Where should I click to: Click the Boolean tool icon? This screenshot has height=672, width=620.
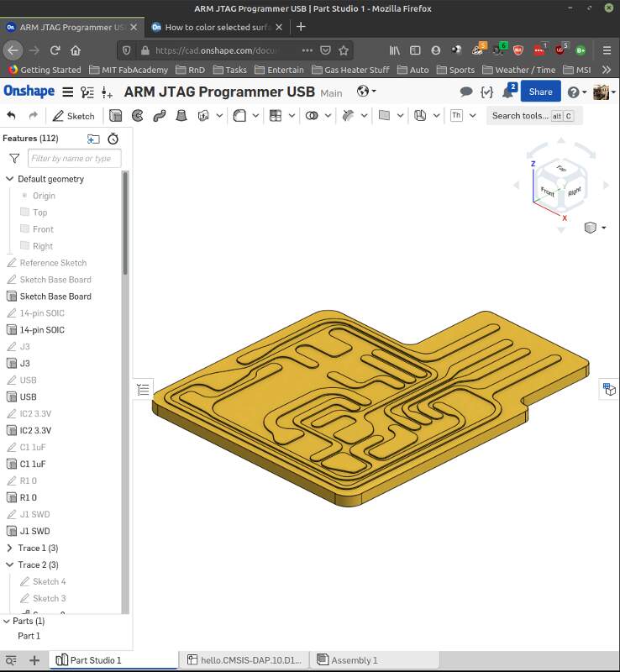pyautogui.click(x=312, y=116)
